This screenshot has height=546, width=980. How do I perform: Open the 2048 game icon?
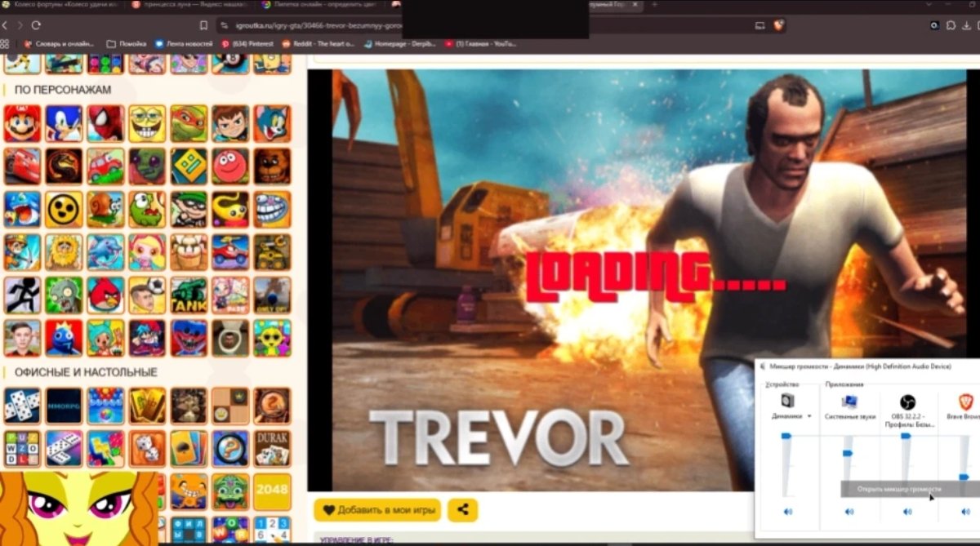272,491
